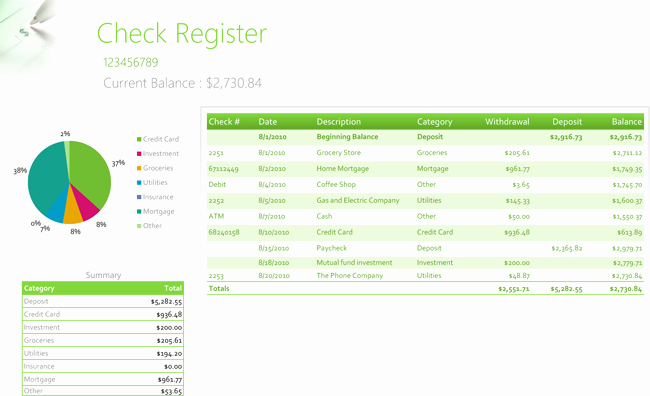Image resolution: width=650 pixels, height=396 pixels.
Task: Click the Check Register title
Action: point(182,34)
